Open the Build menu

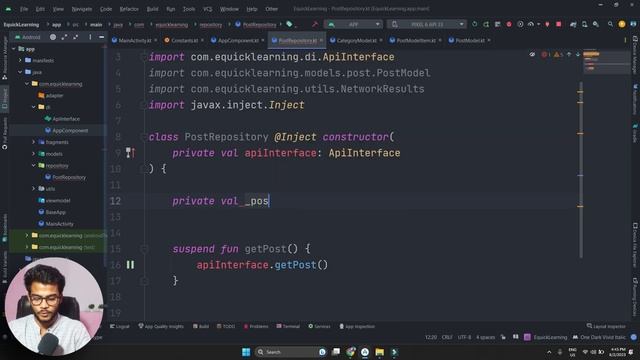click(x=152, y=9)
